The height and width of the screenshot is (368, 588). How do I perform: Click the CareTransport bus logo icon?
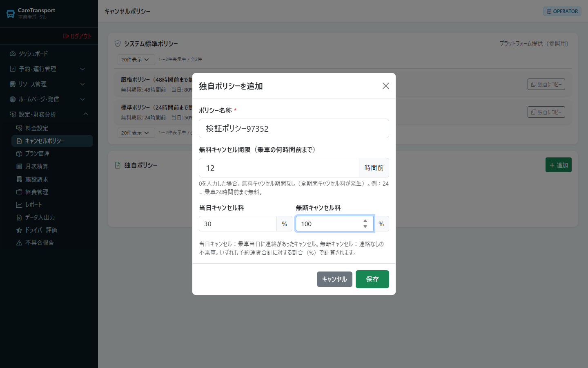pyautogui.click(x=11, y=14)
